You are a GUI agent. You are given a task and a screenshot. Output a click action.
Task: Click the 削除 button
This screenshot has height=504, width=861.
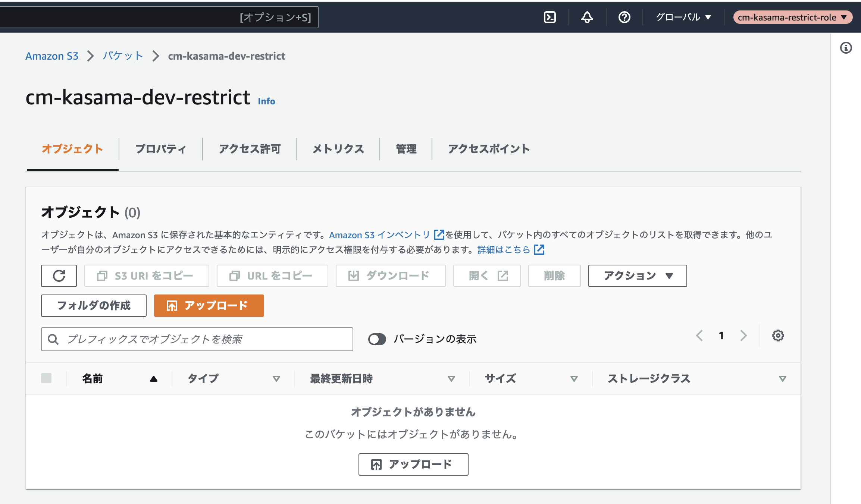coord(554,276)
